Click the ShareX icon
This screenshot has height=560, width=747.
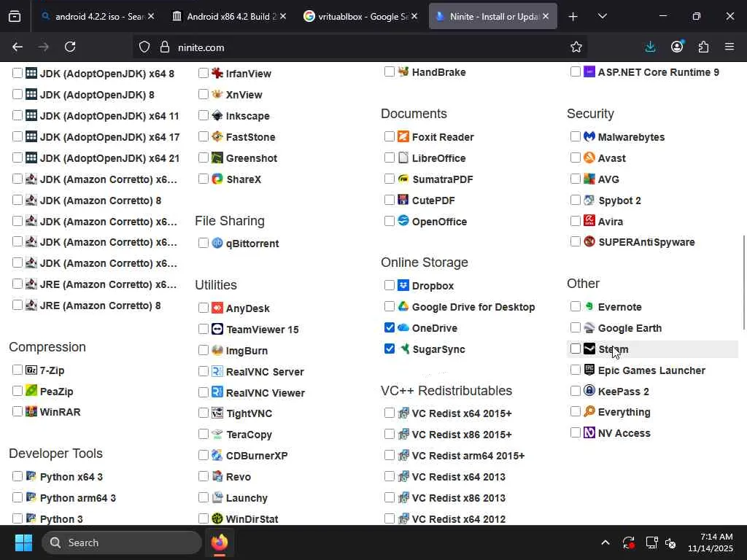(217, 179)
